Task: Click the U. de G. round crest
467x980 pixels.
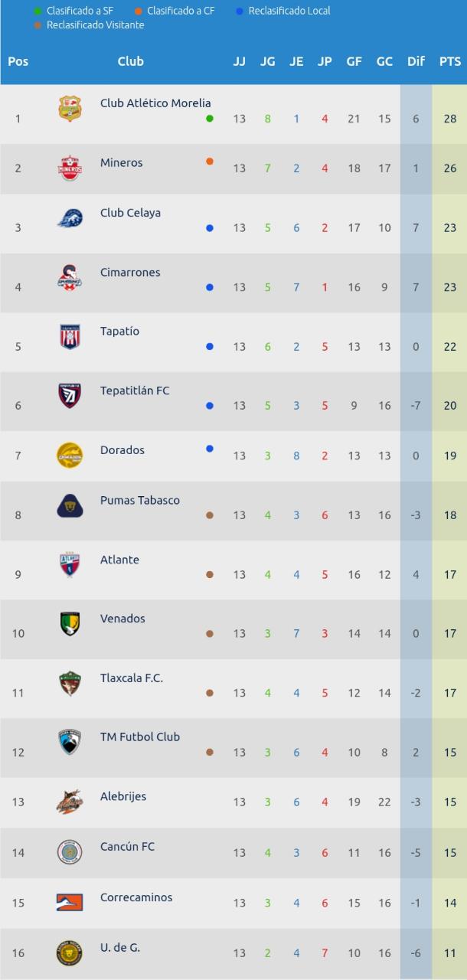Action: [x=70, y=952]
